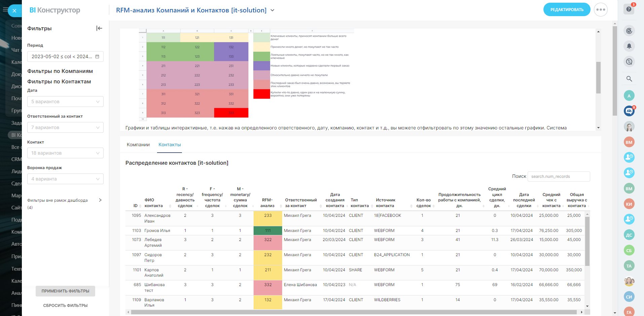The image size is (644, 316).
Task: Open calendar icon in Период field
Action: click(97, 56)
